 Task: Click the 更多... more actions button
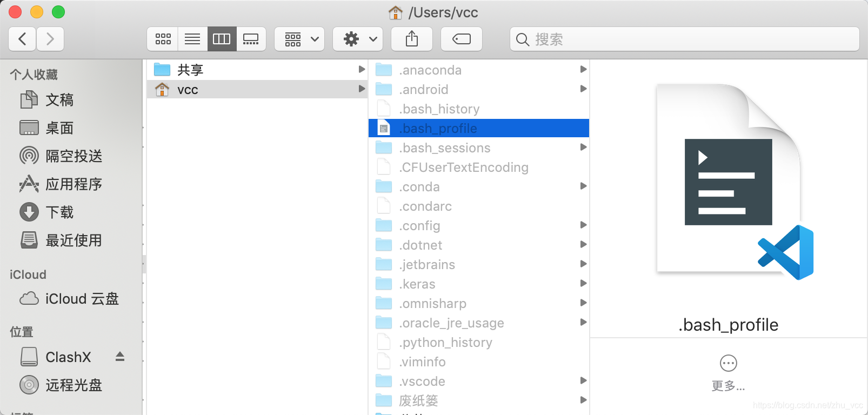click(729, 372)
